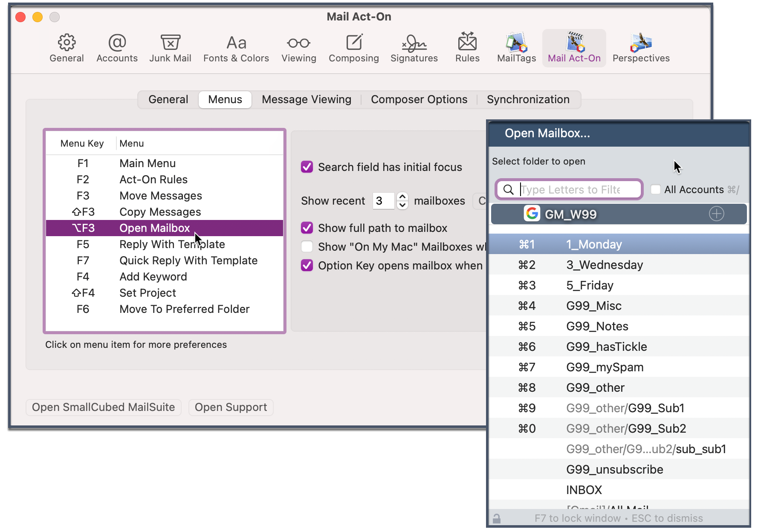Select Copy Messages menu row

pos(165,212)
